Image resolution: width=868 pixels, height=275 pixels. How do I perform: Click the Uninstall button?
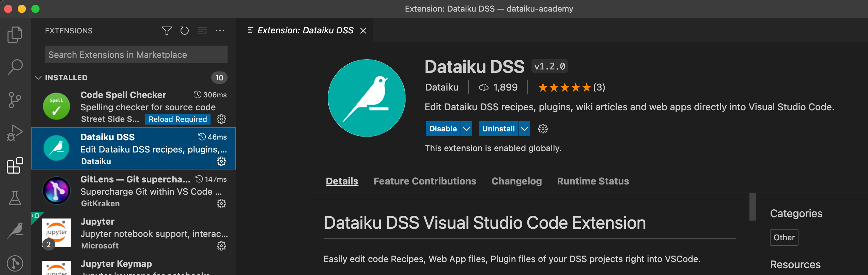[498, 129]
